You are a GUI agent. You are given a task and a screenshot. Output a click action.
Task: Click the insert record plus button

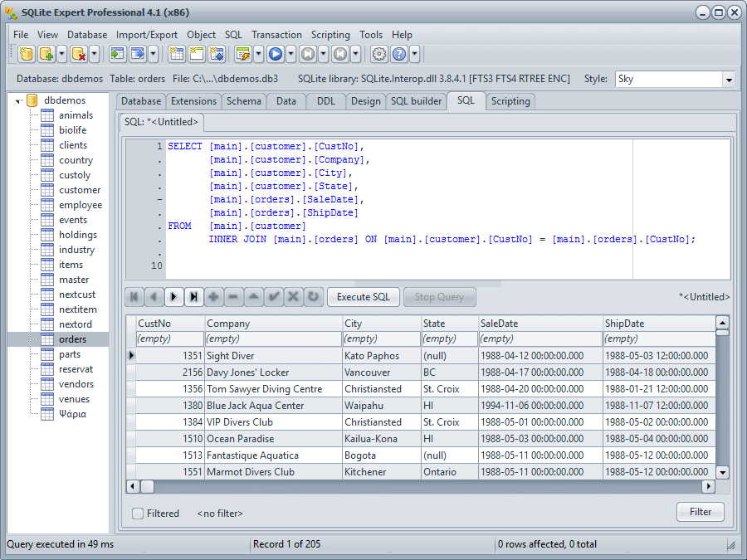213,297
